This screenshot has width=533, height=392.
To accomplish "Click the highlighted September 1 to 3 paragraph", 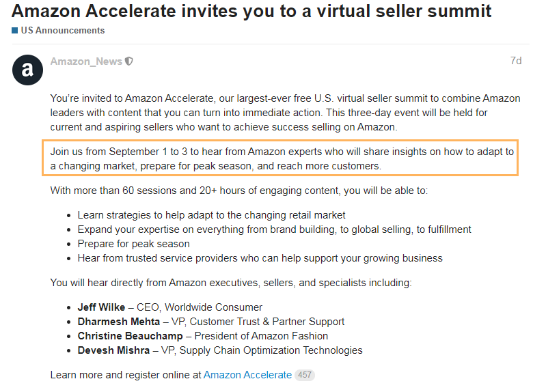I will [x=282, y=158].
